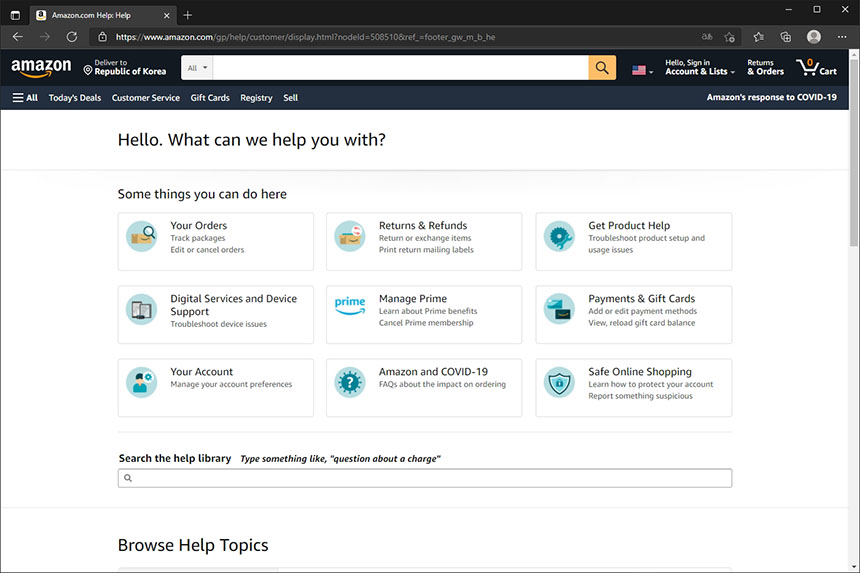Open the All hamburger menu
860x573 pixels.
click(25, 98)
